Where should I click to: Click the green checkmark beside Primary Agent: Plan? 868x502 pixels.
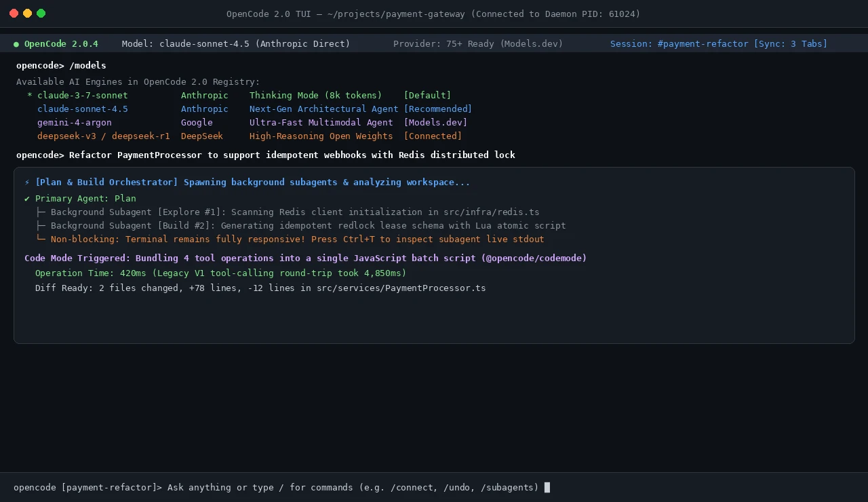[x=27, y=199]
